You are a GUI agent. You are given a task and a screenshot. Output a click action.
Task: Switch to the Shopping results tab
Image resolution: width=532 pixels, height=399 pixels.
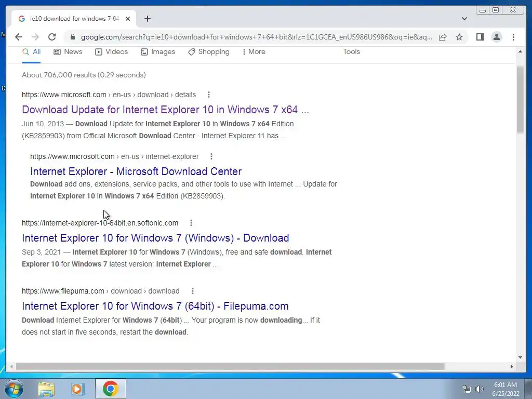coord(209,52)
